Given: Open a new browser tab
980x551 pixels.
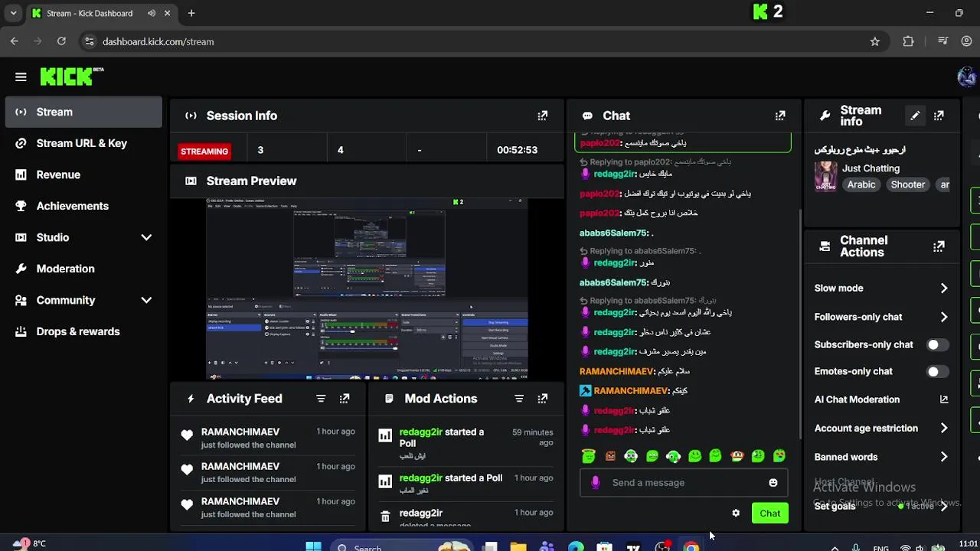Looking at the screenshot, I should [x=191, y=13].
